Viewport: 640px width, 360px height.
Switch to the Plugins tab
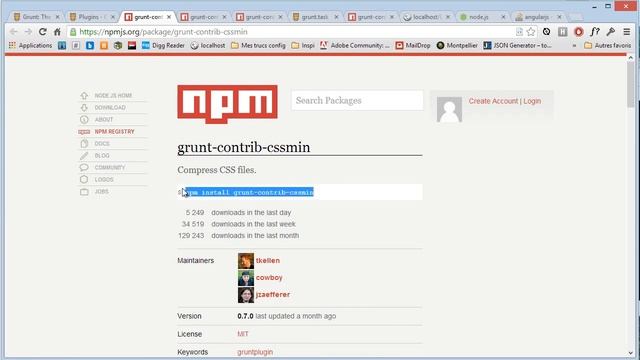point(88,17)
